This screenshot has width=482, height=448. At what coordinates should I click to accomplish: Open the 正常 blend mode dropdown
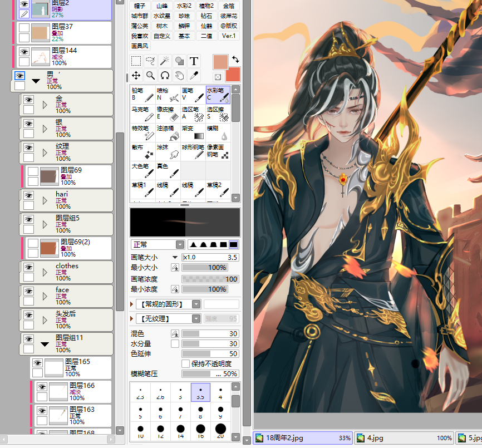180,244
